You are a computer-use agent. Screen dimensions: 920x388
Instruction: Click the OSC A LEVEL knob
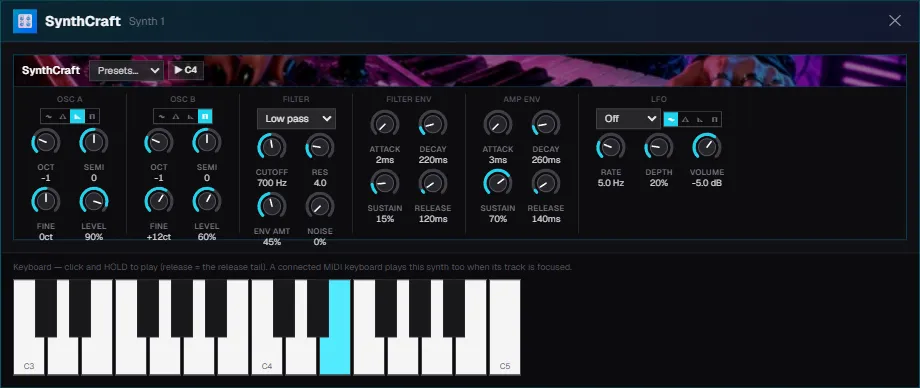pyautogui.click(x=94, y=201)
